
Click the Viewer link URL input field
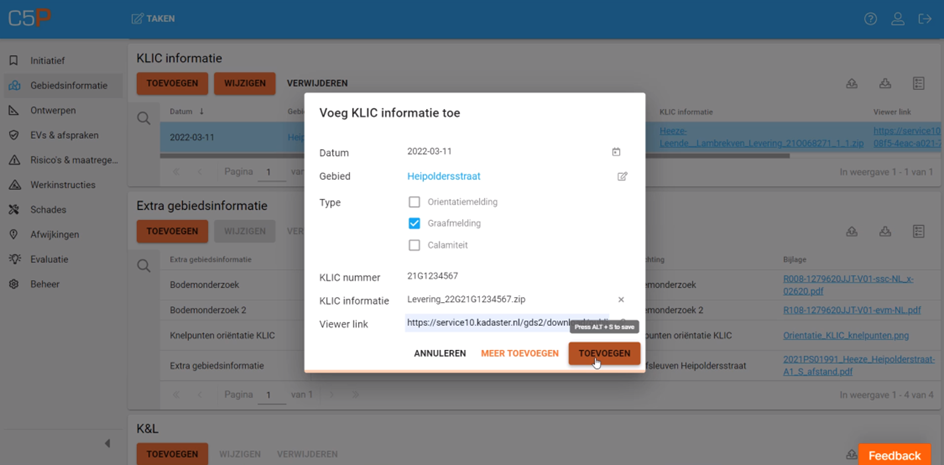tap(505, 324)
